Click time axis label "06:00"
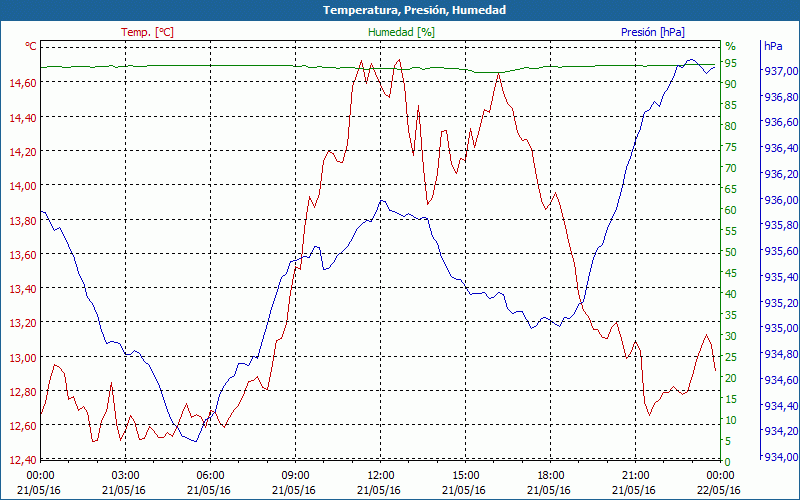 (x=210, y=476)
